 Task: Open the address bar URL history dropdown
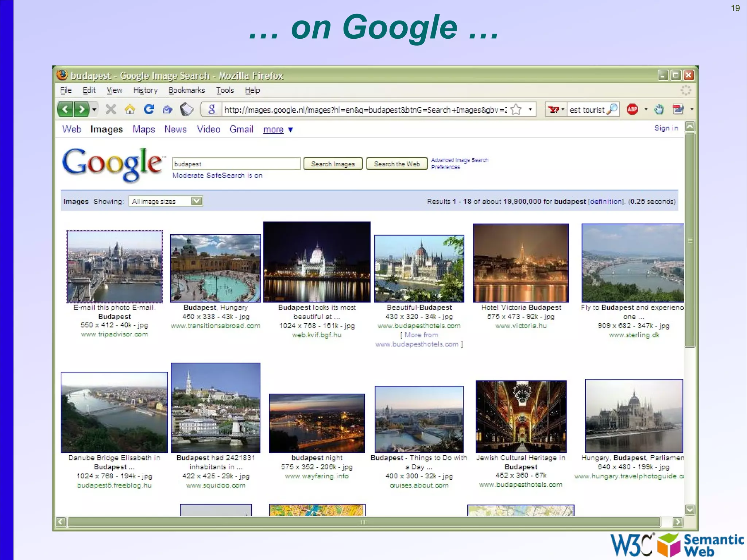[530, 109]
